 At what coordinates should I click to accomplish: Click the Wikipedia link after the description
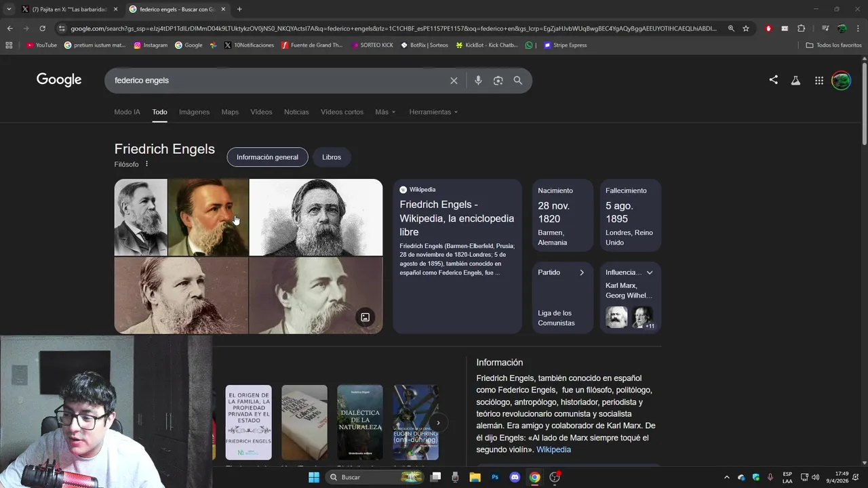point(553,449)
